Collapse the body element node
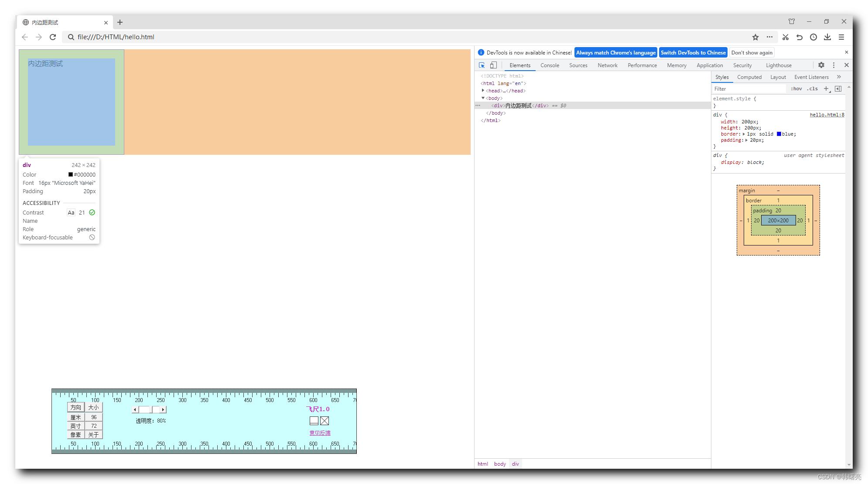Viewport: 868px width, 484px height. [x=483, y=98]
